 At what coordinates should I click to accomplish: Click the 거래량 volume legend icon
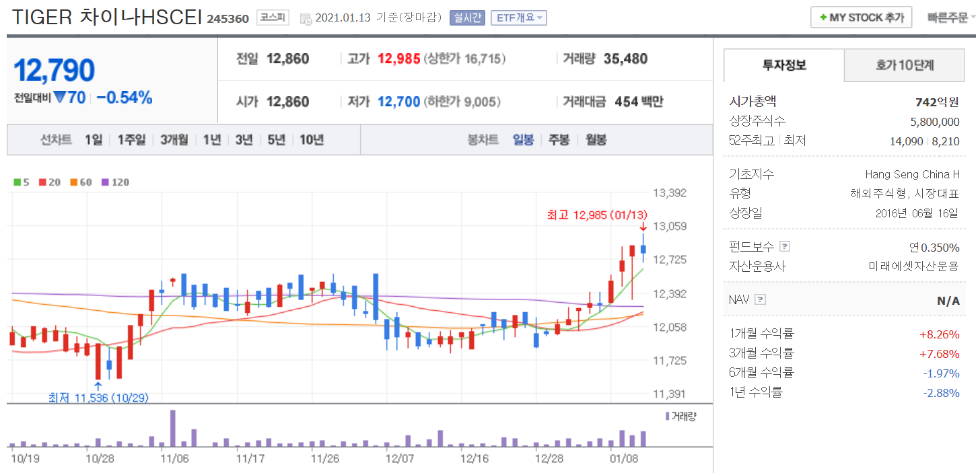(x=667, y=416)
